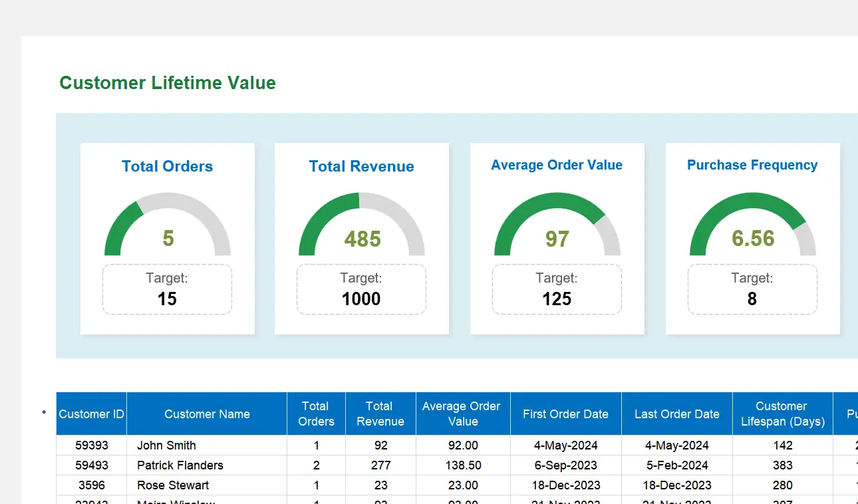
Task: Select Patrick Flanders' Total Revenue value 277
Action: pos(380,465)
